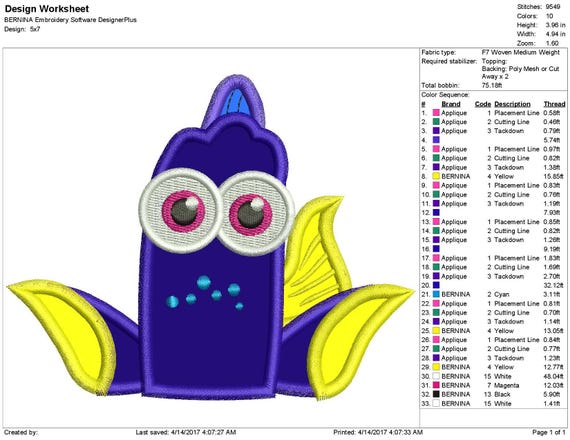Select the green swatch in row 2
Screen dimensions: 570x440
pos(436,122)
